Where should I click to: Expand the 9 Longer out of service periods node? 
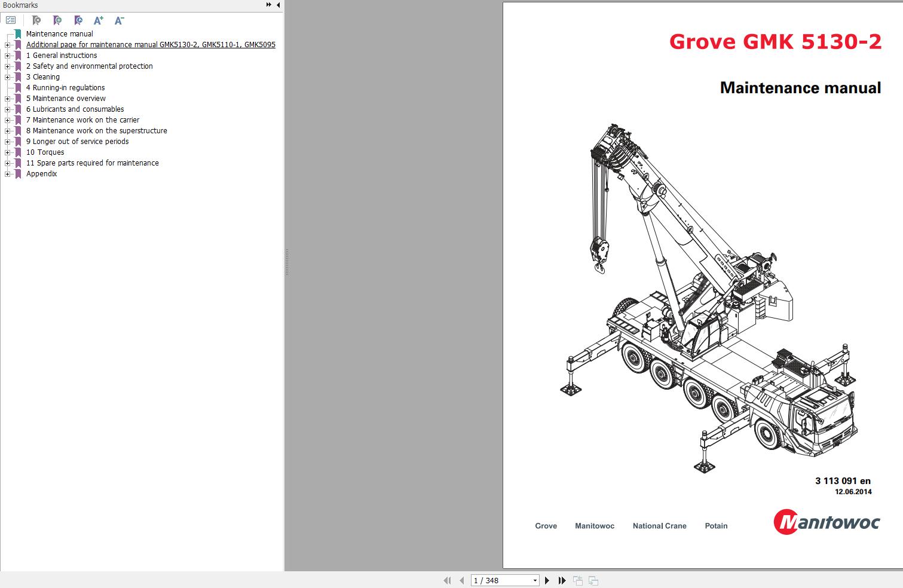click(8, 142)
